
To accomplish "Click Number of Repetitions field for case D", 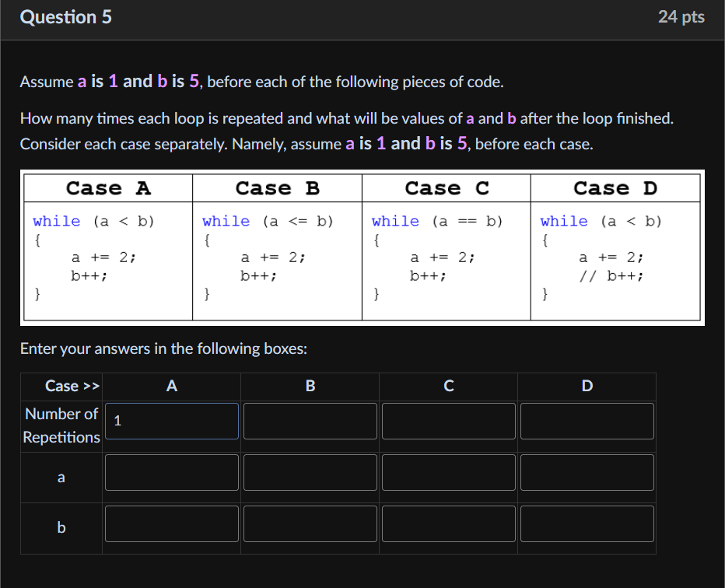I will pos(587,421).
